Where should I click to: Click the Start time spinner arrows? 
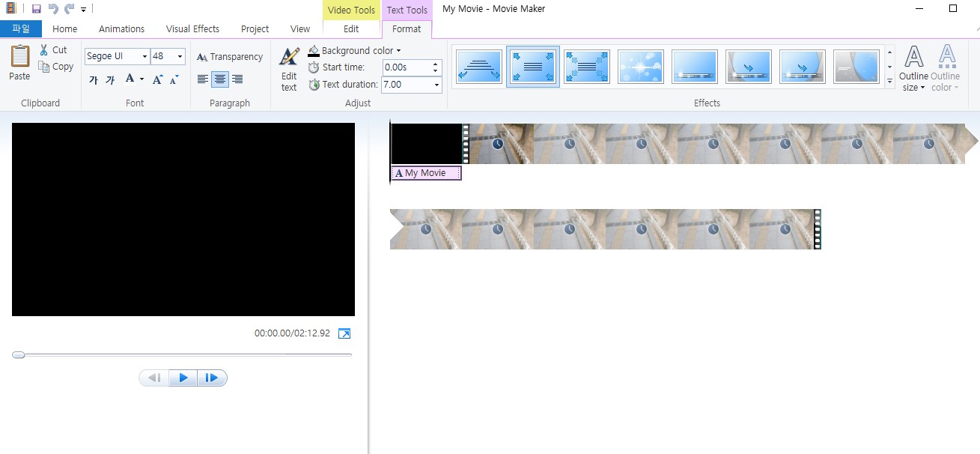click(436, 67)
